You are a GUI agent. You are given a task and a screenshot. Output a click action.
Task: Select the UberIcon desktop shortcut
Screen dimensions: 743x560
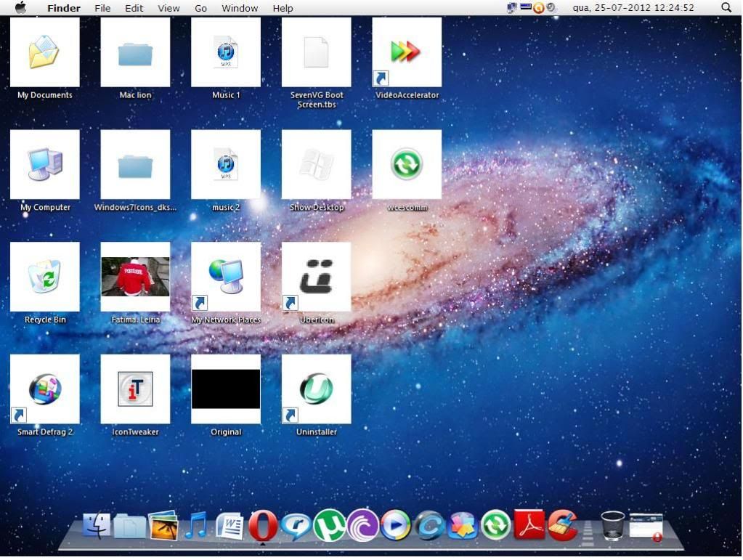pyautogui.click(x=316, y=277)
